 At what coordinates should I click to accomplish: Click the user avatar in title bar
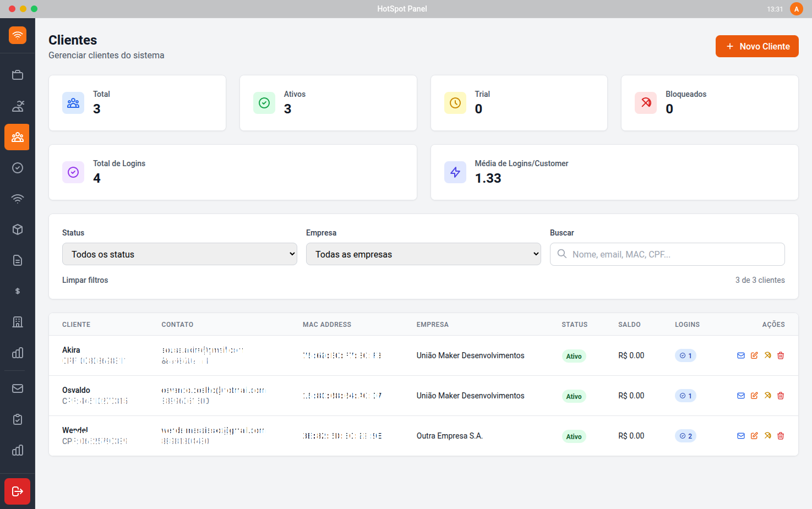tap(796, 9)
